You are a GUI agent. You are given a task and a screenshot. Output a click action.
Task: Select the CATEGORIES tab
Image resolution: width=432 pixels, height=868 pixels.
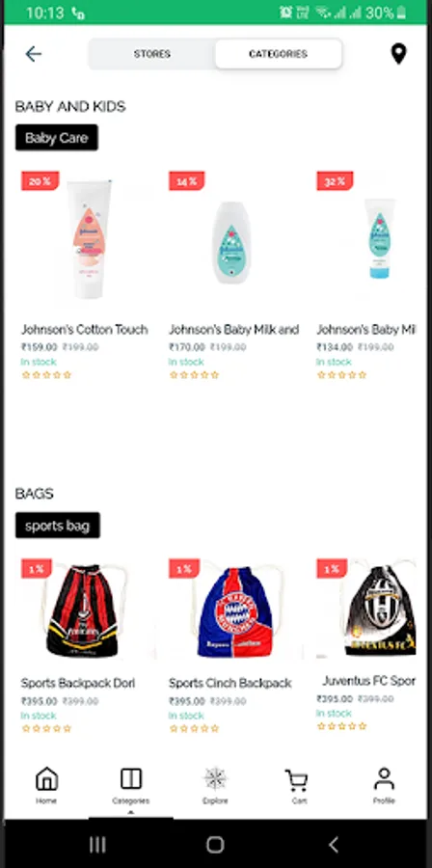pyautogui.click(x=278, y=54)
